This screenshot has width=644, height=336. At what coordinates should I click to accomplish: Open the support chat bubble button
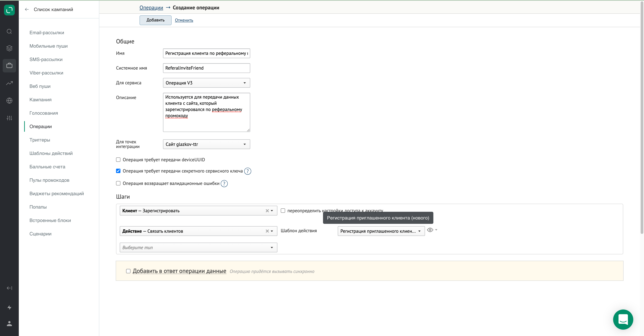coord(623,320)
